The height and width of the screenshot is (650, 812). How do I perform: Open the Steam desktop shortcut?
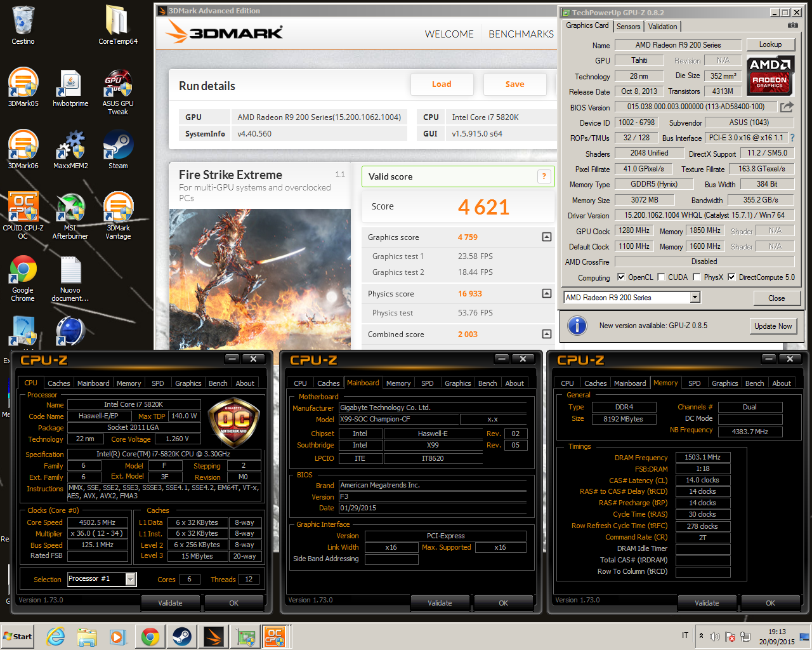click(x=118, y=150)
